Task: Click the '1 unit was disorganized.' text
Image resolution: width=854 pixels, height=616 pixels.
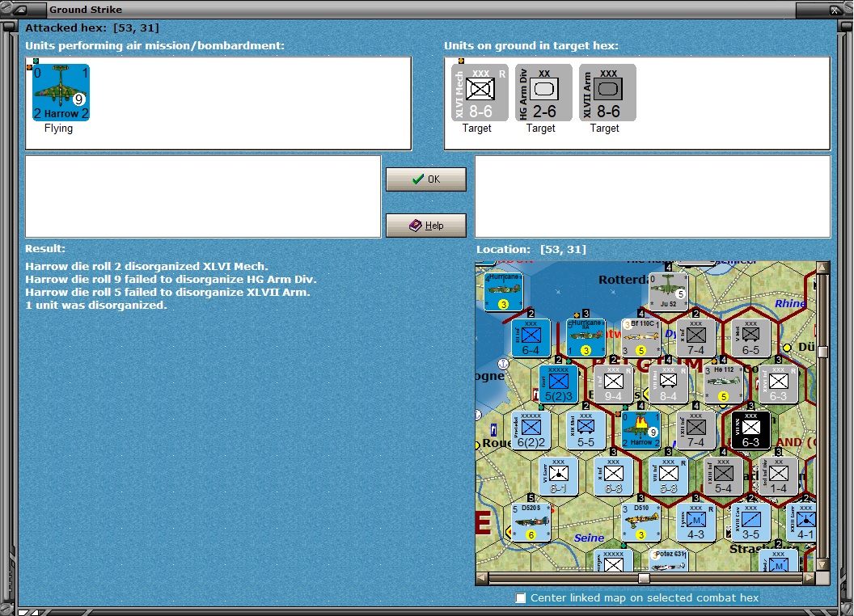Action: [x=96, y=306]
